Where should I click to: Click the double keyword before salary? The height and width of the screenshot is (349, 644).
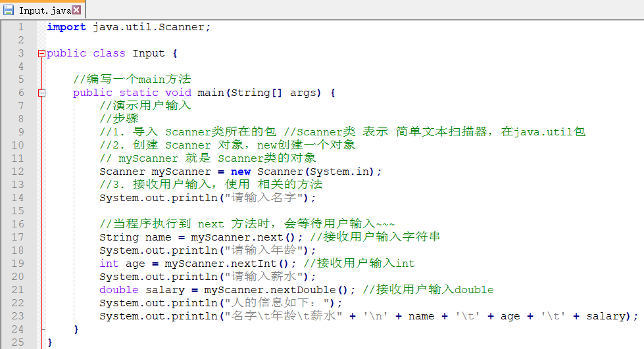118,290
